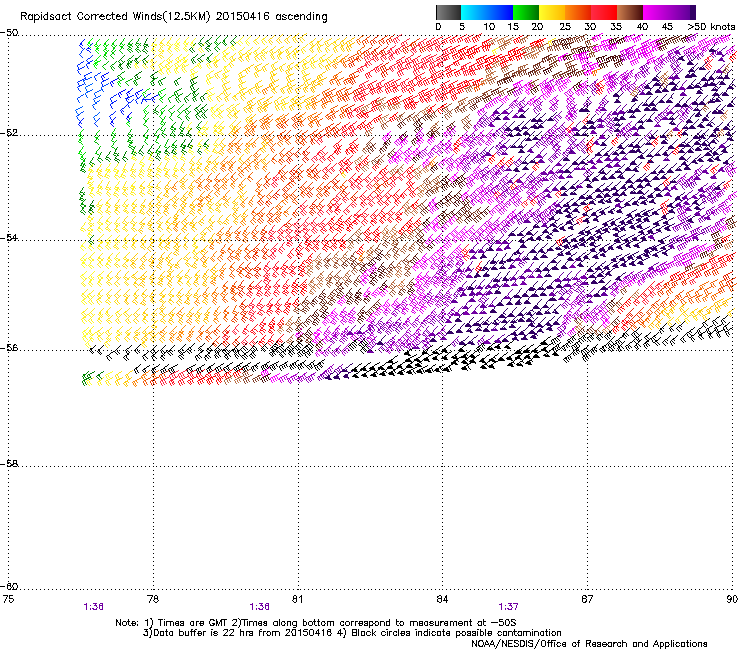Click latitude axis label '-54'

9,237
